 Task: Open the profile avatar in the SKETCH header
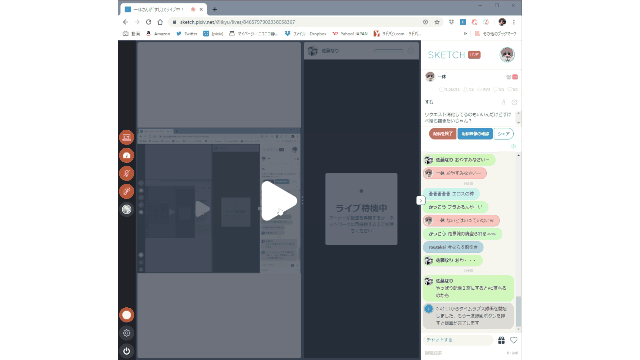507,55
